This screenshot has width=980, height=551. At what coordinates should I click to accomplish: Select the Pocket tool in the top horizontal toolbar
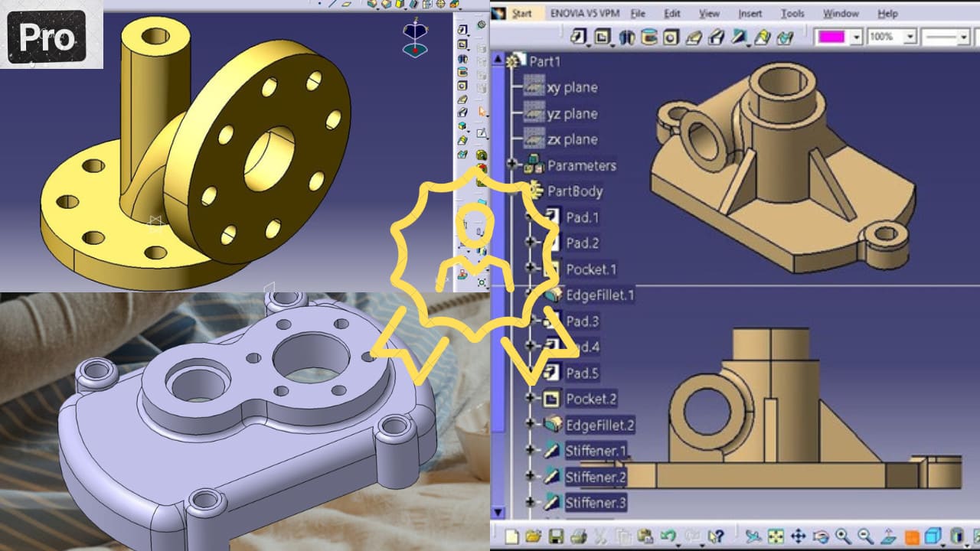click(603, 36)
